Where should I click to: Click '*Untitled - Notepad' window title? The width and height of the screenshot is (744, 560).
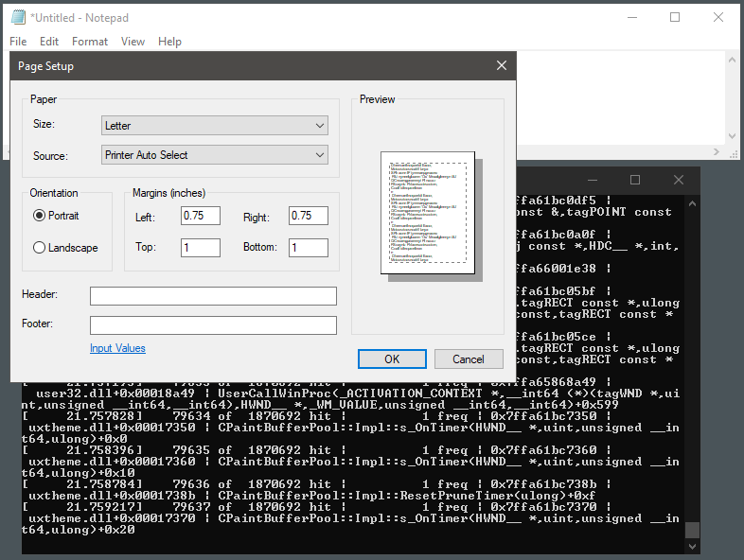(80, 18)
